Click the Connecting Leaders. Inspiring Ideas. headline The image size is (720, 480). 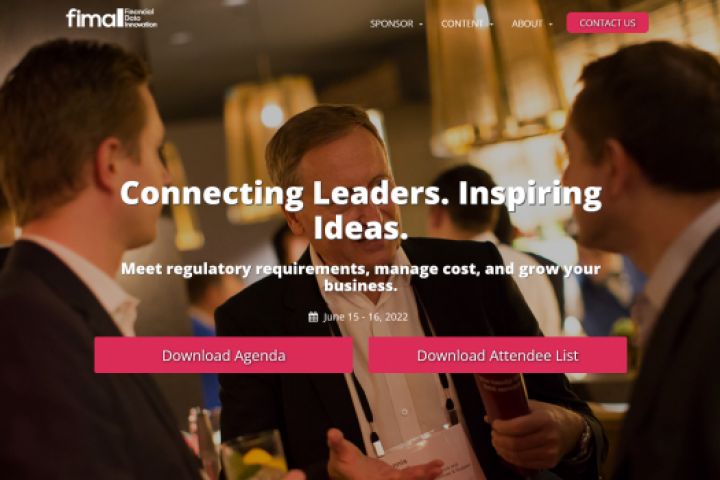point(360,210)
